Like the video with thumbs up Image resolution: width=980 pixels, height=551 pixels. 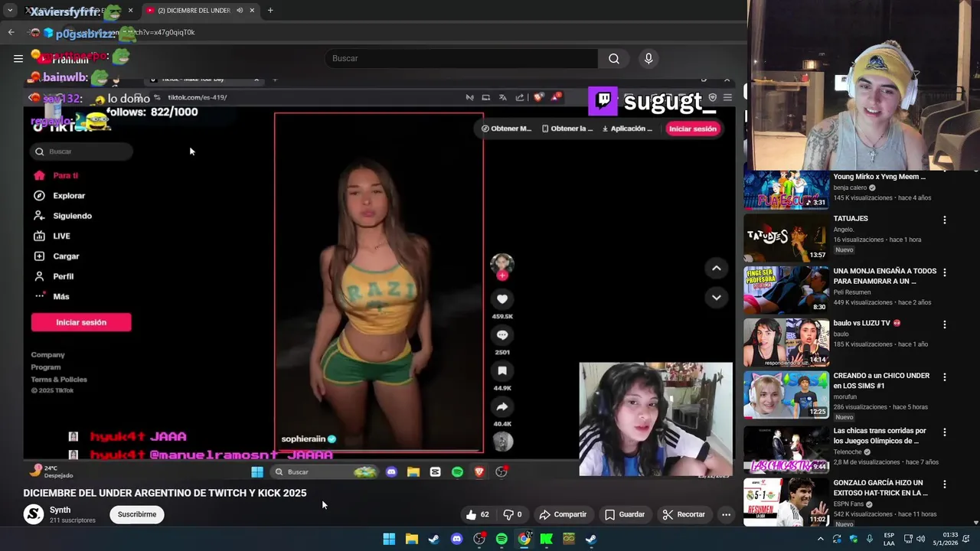(478, 514)
